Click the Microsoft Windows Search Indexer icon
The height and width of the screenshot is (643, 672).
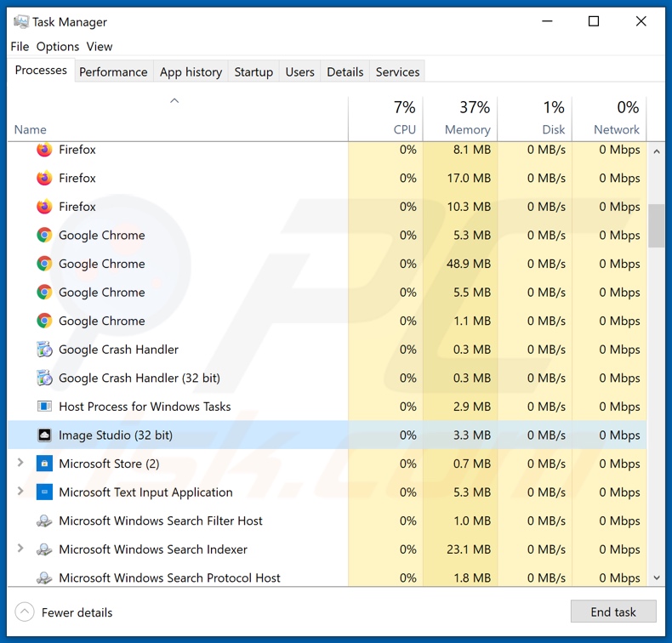coord(44,549)
